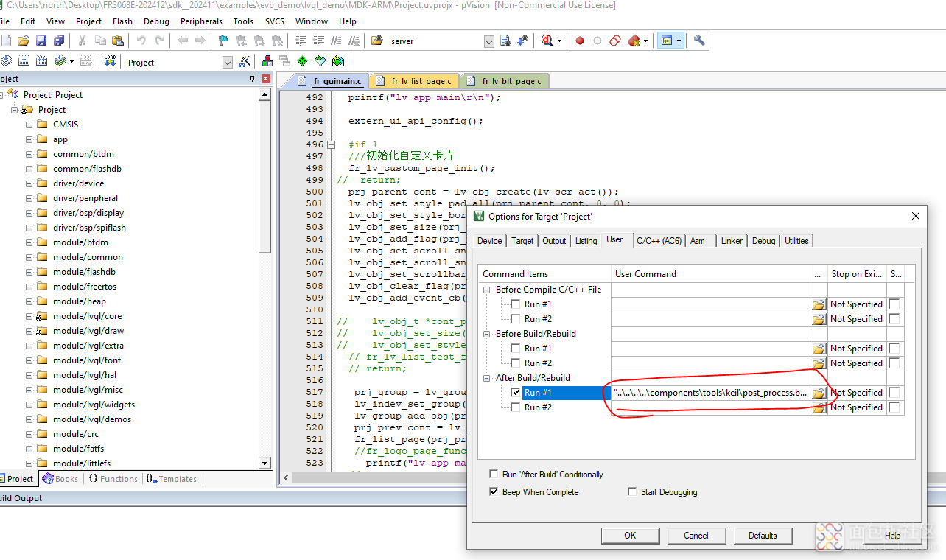Enable Before Compile Run #1 checkbox
The image size is (946, 560).
click(x=516, y=304)
